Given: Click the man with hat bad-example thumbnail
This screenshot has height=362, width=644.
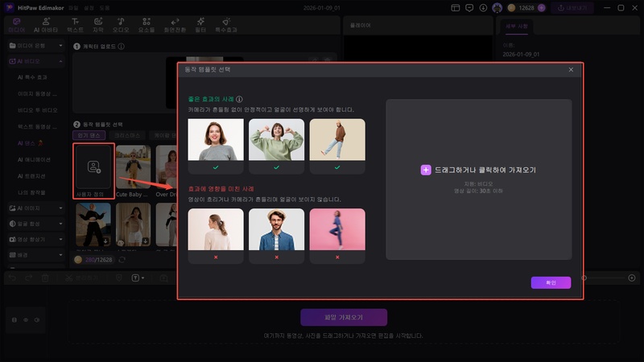Looking at the screenshot, I should [x=276, y=229].
